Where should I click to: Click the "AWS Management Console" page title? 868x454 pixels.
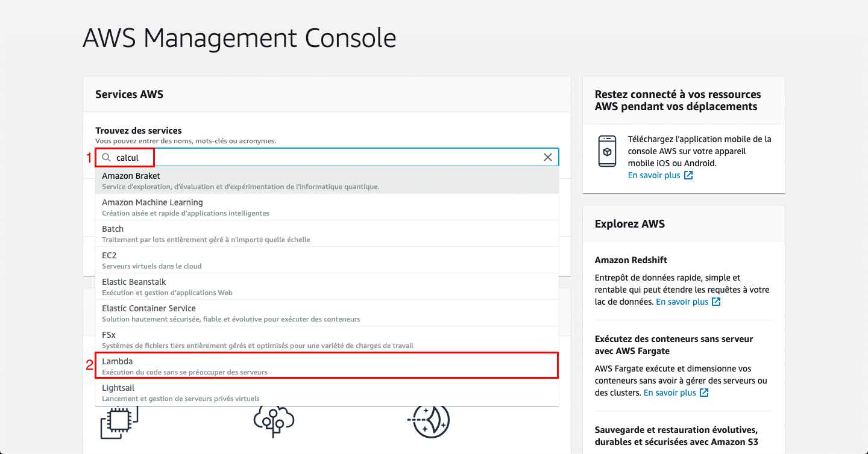point(239,38)
